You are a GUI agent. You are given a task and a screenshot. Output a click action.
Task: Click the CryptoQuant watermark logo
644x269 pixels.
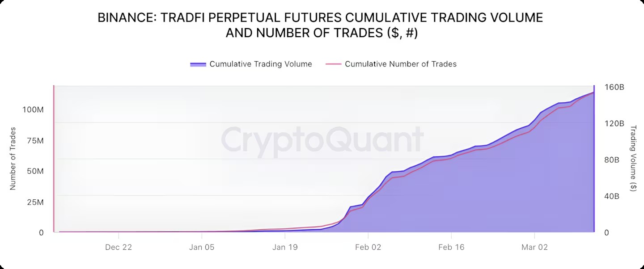[x=322, y=139]
